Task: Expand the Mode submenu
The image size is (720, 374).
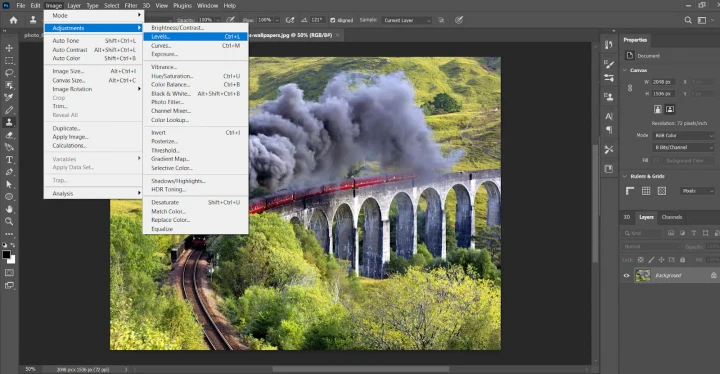Action: [x=94, y=16]
